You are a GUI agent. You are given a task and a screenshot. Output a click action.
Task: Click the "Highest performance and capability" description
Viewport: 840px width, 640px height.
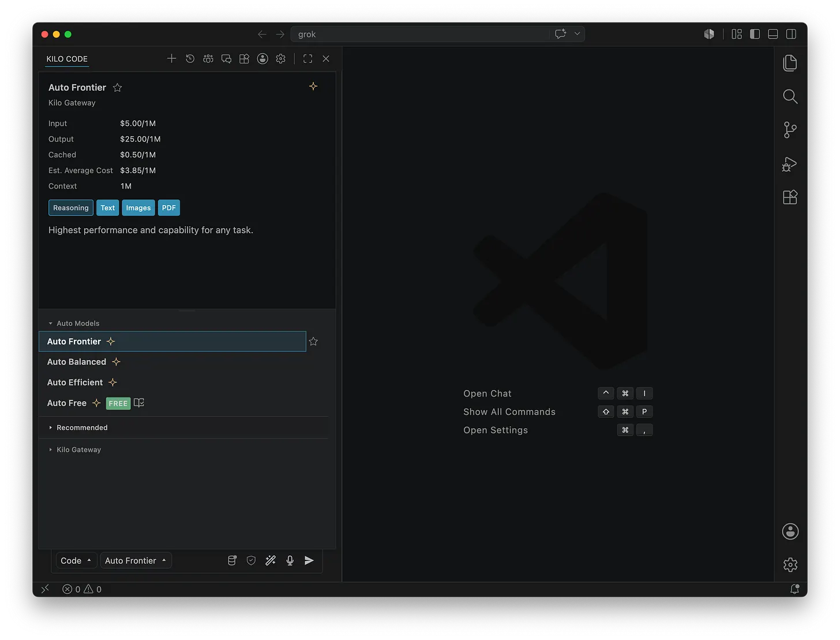coord(151,230)
